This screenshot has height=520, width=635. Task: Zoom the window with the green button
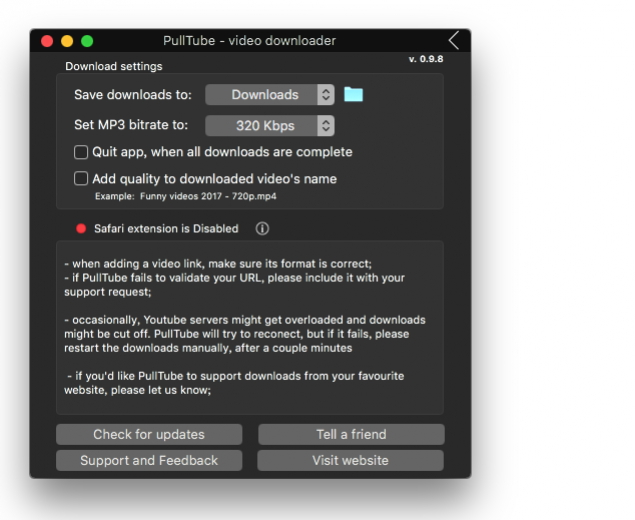87,41
